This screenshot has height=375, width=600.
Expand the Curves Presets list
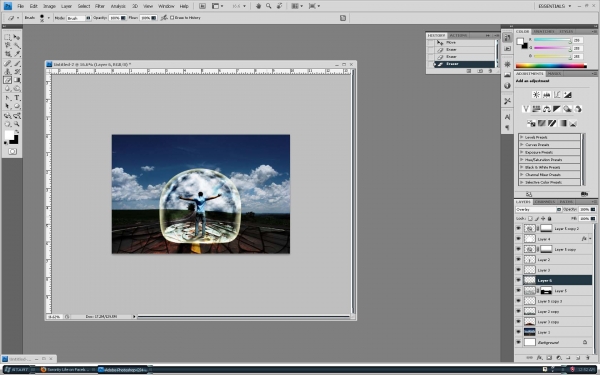point(522,145)
